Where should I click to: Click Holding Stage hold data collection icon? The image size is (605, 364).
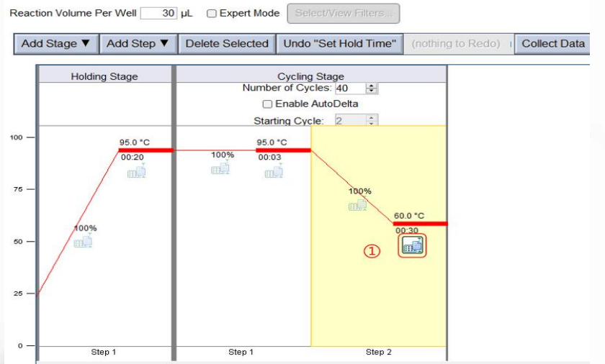(136, 171)
